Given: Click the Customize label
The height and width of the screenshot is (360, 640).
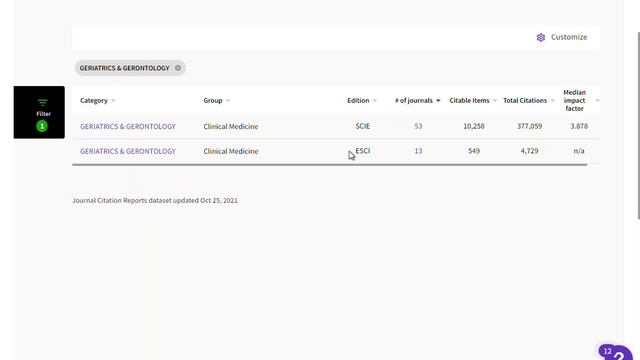Looking at the screenshot, I should pos(569,37).
